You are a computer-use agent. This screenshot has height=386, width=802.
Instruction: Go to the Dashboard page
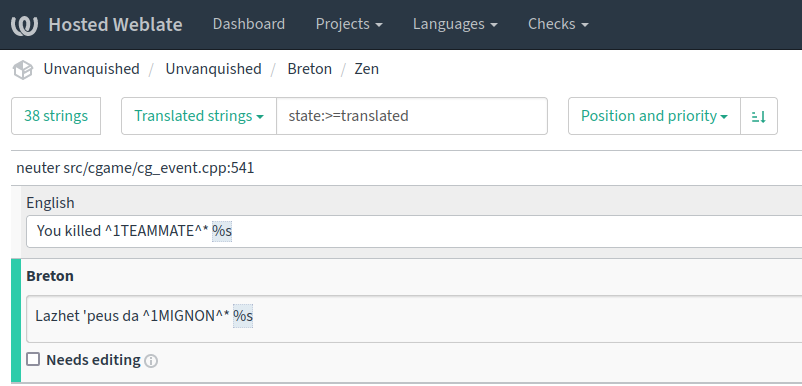point(249,24)
